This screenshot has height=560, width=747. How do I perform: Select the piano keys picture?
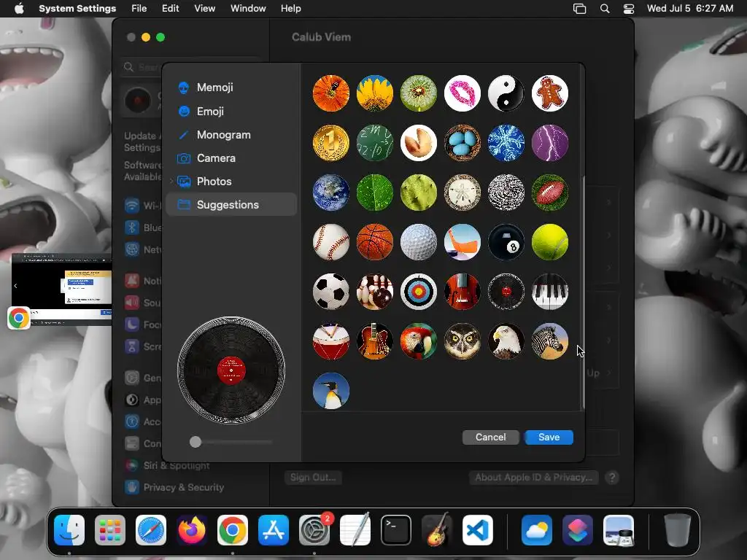[550, 292]
